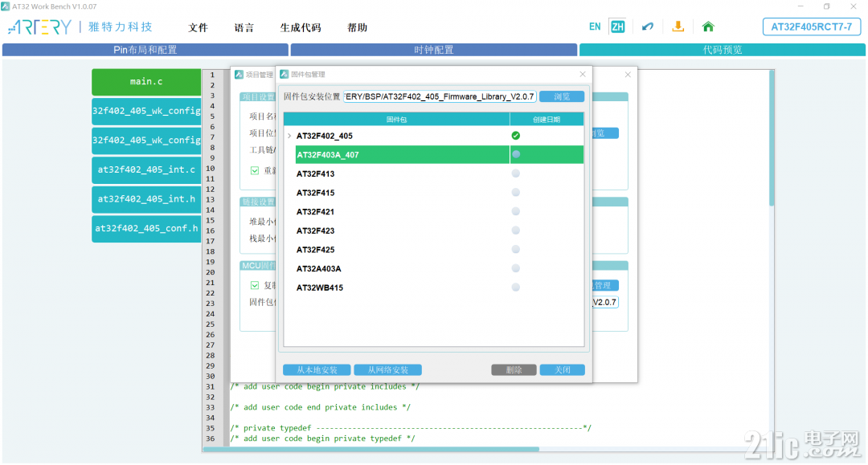Switch language to ZH
The width and height of the screenshot is (868, 465).
click(618, 27)
